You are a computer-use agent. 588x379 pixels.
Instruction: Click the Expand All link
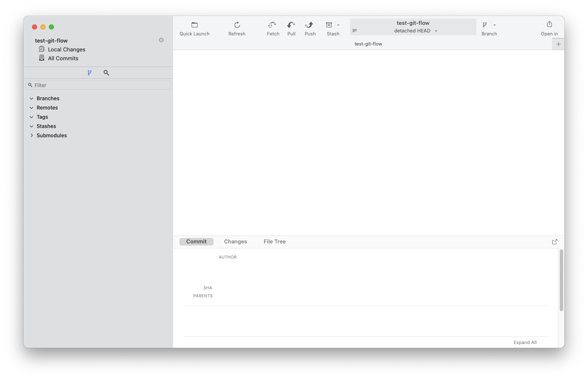[525, 342]
